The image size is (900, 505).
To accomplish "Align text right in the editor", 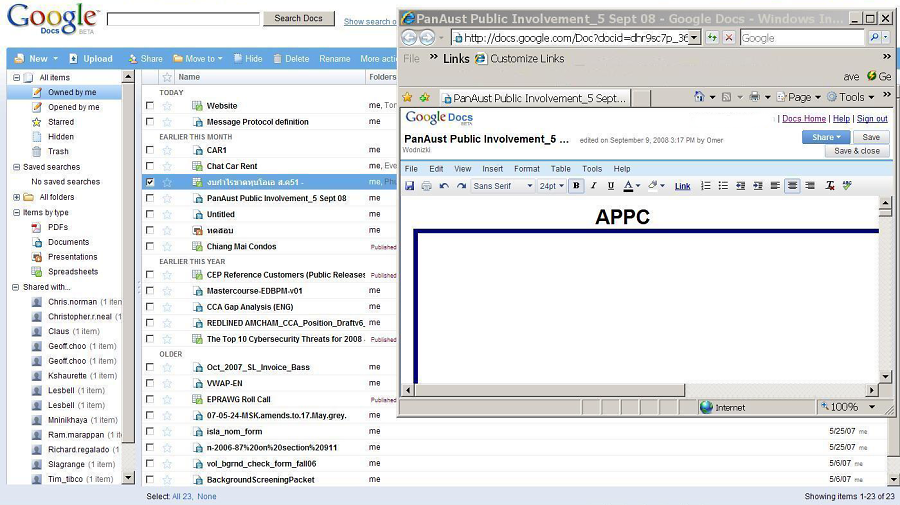I will (810, 186).
